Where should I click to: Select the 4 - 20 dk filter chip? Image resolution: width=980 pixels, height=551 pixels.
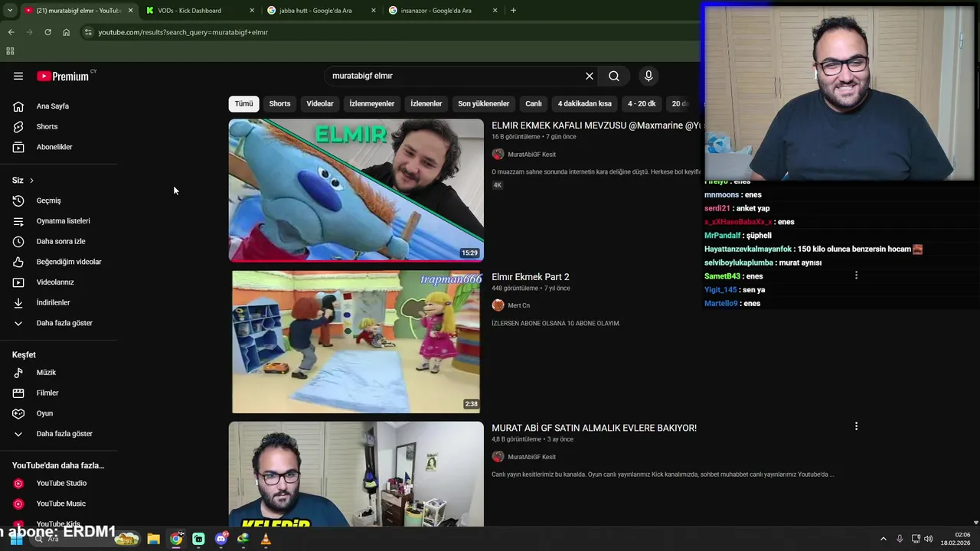pyautogui.click(x=642, y=103)
